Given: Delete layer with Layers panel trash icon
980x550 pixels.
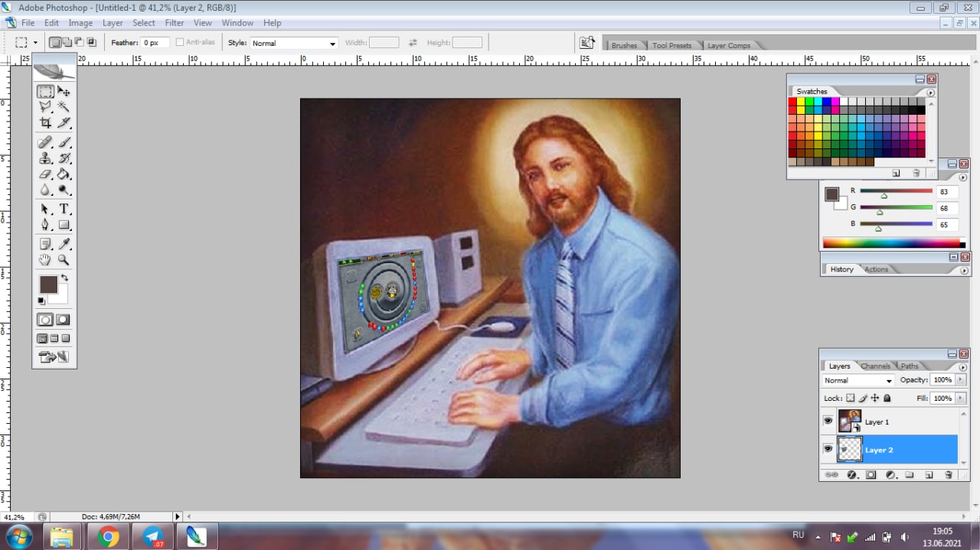Looking at the screenshot, I should tap(948, 475).
